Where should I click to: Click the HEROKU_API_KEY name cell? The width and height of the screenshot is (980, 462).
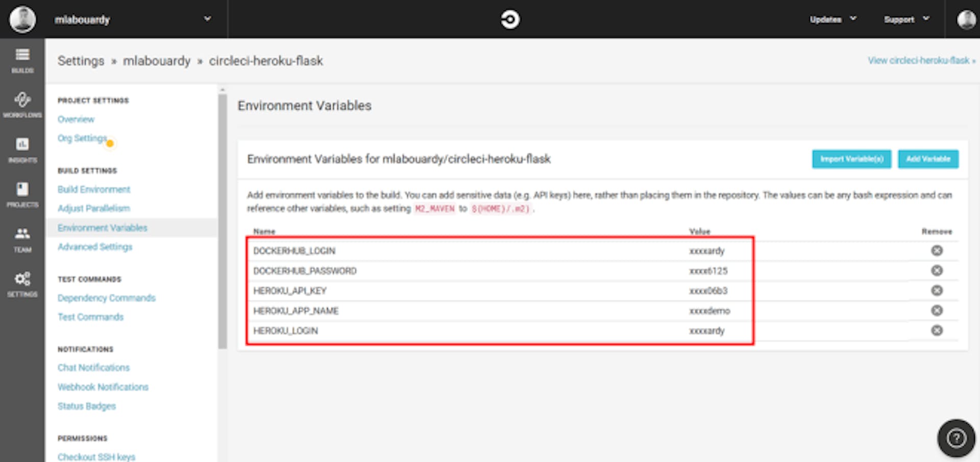point(290,290)
